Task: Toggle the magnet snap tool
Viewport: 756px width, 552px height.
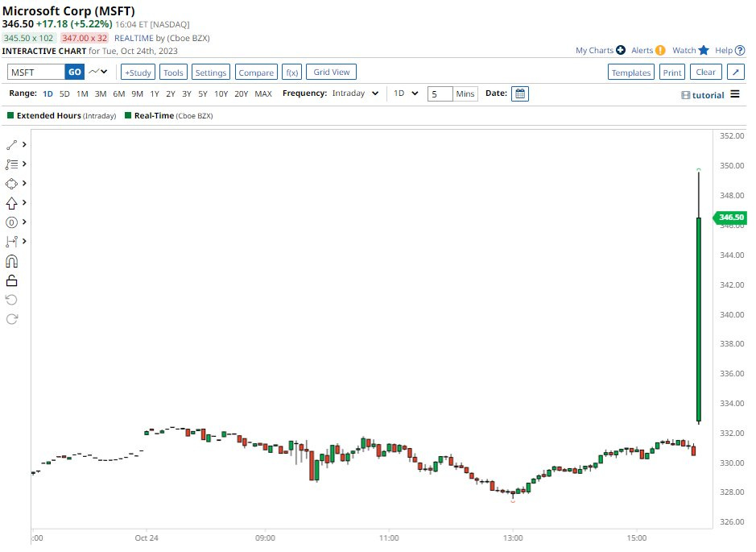Action: [x=12, y=261]
